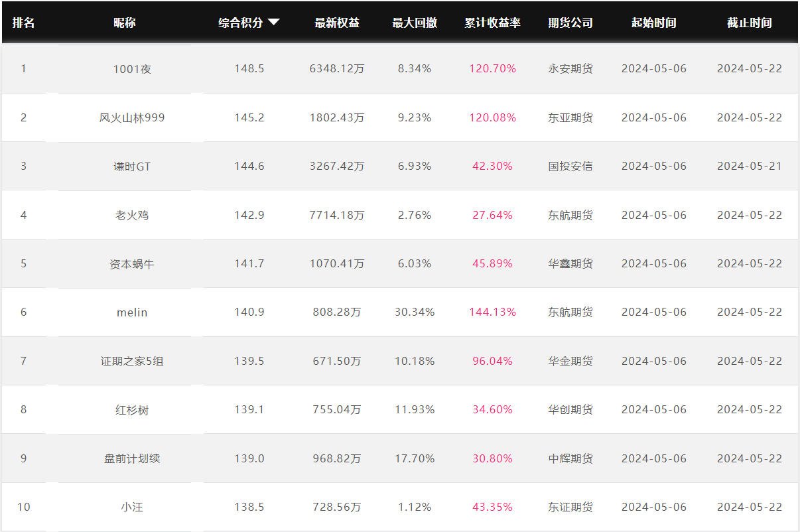
Task: Open nickname 风火山林999
Action: tap(132, 117)
